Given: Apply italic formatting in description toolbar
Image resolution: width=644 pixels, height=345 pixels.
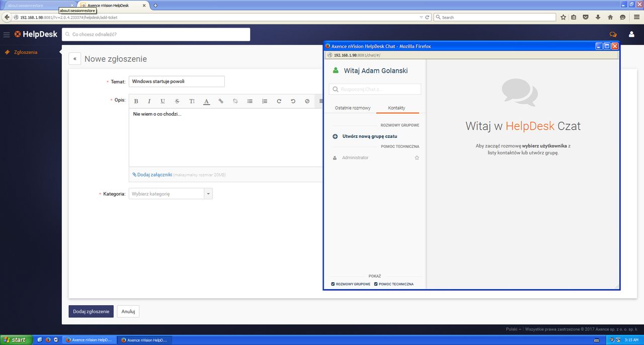Looking at the screenshot, I should 149,101.
